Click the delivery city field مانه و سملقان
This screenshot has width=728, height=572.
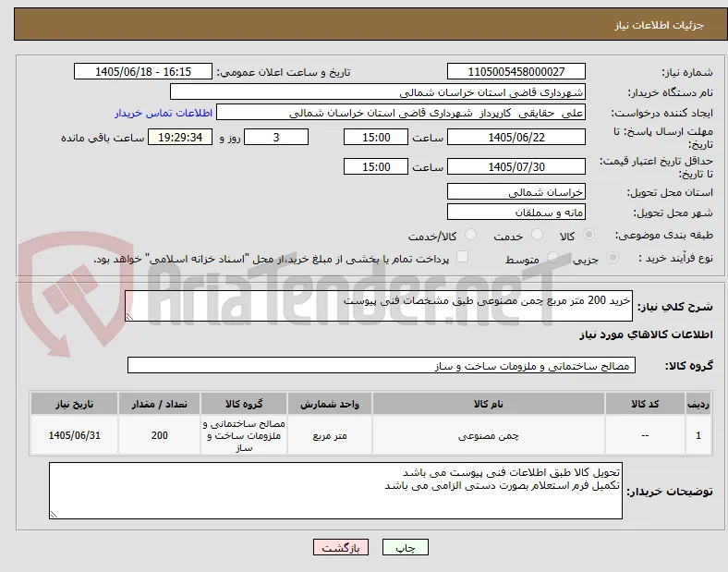[x=516, y=213]
